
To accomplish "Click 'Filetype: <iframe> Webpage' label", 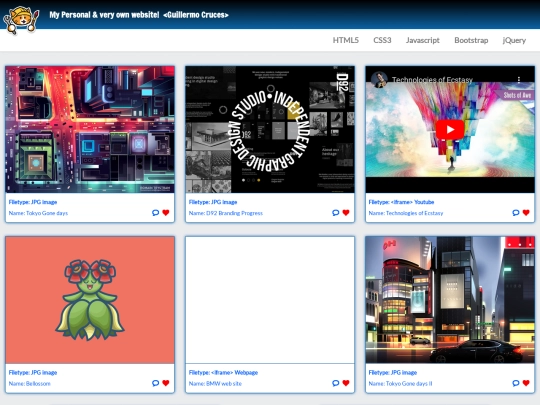I will tap(223, 372).
